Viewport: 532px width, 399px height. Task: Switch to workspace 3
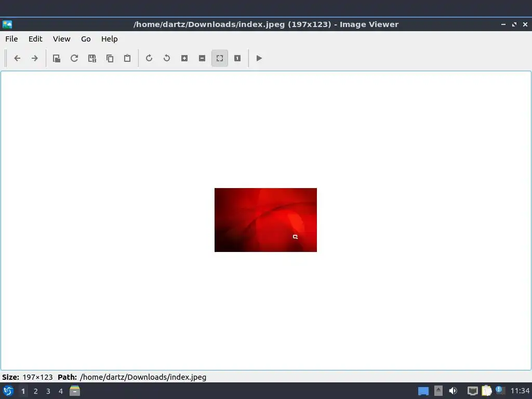coord(48,391)
